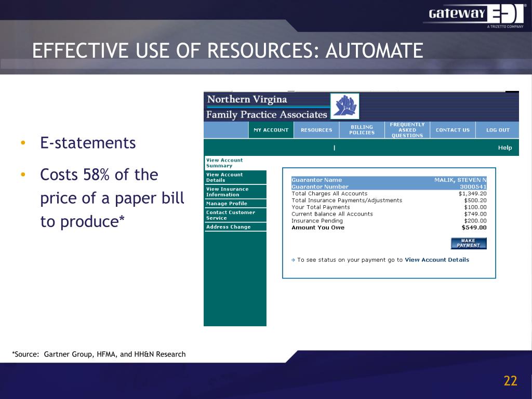Open the MY ACCOUNT tab
This screenshot has width=532, height=399.
coord(271,130)
